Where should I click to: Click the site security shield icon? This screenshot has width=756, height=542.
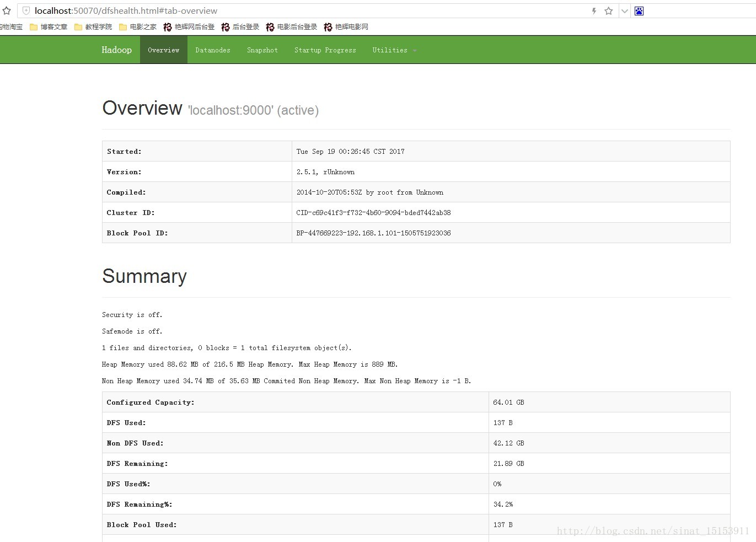26,10
